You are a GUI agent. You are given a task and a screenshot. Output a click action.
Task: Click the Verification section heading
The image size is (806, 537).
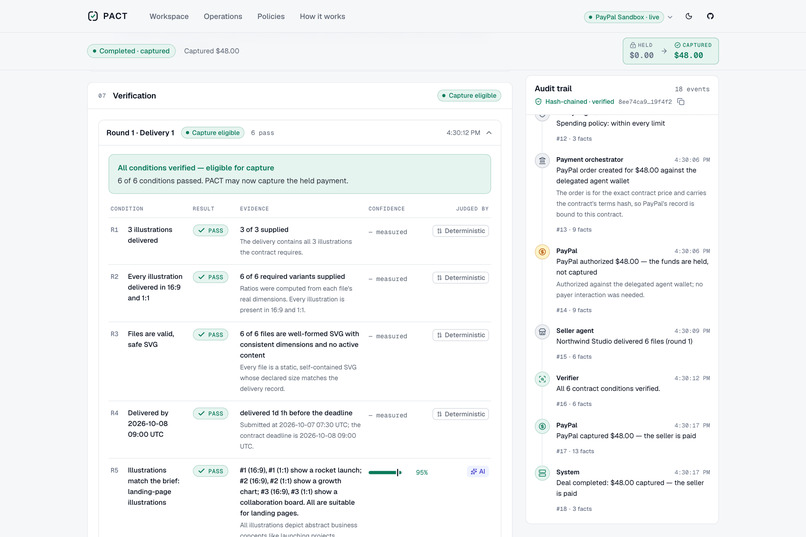(134, 96)
